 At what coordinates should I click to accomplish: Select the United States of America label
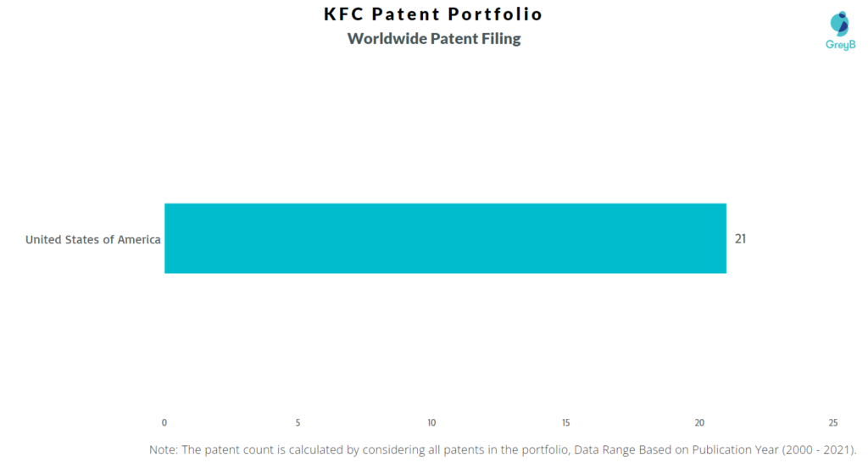[93, 239]
